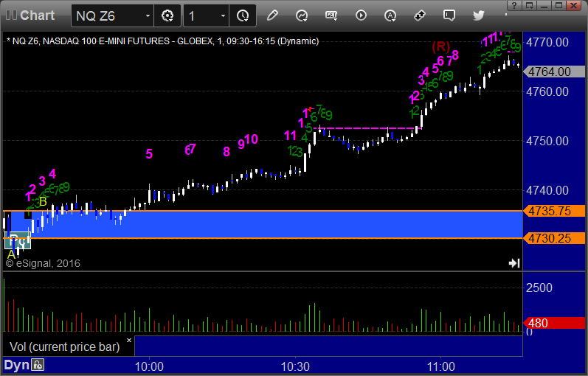588x376 pixels.
Task: Click the Dyn time template label
Action: point(16,365)
